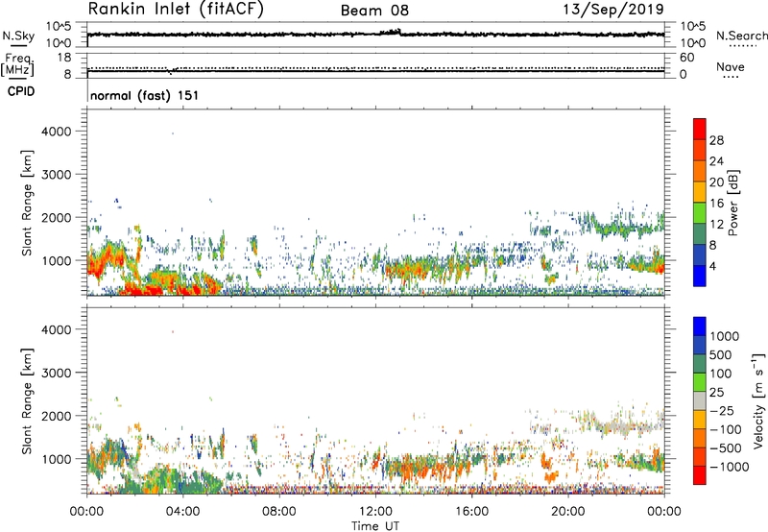Screen dimensions: 768x532
Task: Click the "04:00" time tick label
Action: pos(182,512)
